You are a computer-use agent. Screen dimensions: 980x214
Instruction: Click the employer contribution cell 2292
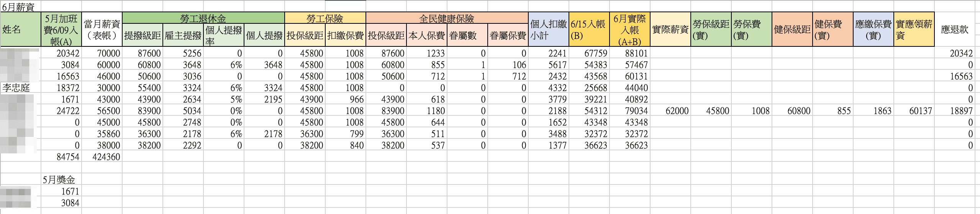pos(183,145)
